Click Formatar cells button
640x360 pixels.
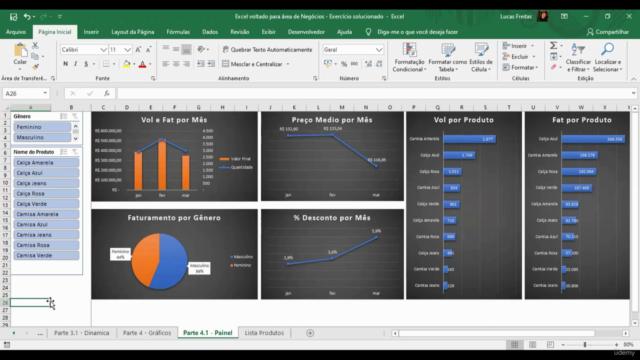[x=521, y=67]
